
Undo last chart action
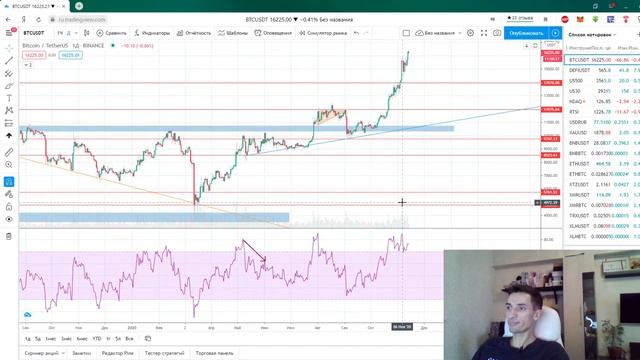(356, 33)
